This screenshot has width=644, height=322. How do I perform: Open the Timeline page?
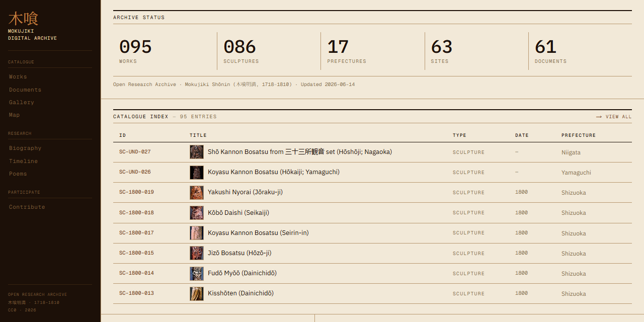click(x=24, y=161)
